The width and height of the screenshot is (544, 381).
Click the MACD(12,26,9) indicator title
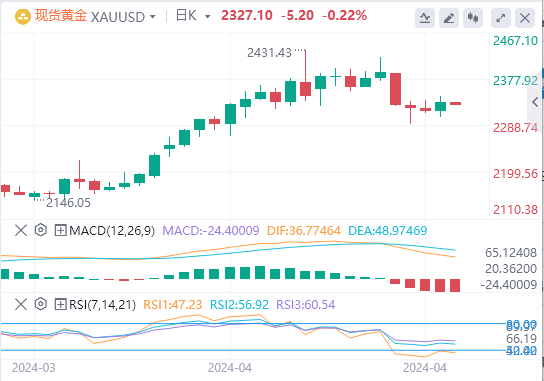tap(112, 230)
